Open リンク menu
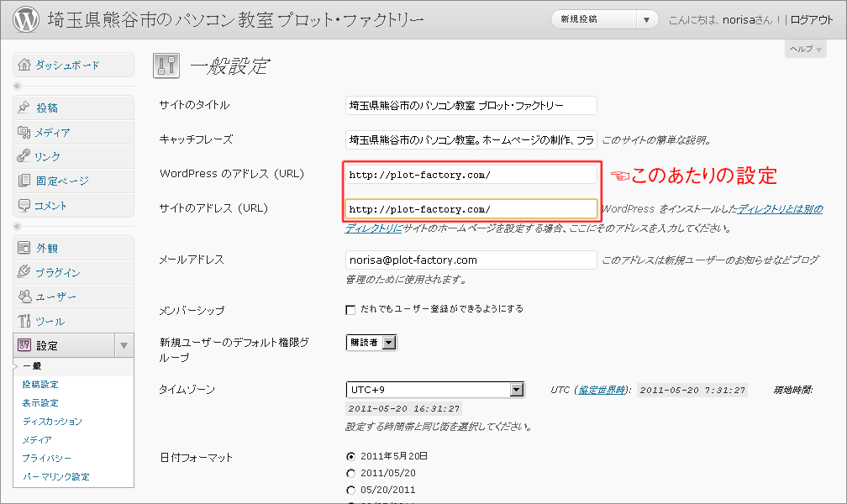 (47, 156)
